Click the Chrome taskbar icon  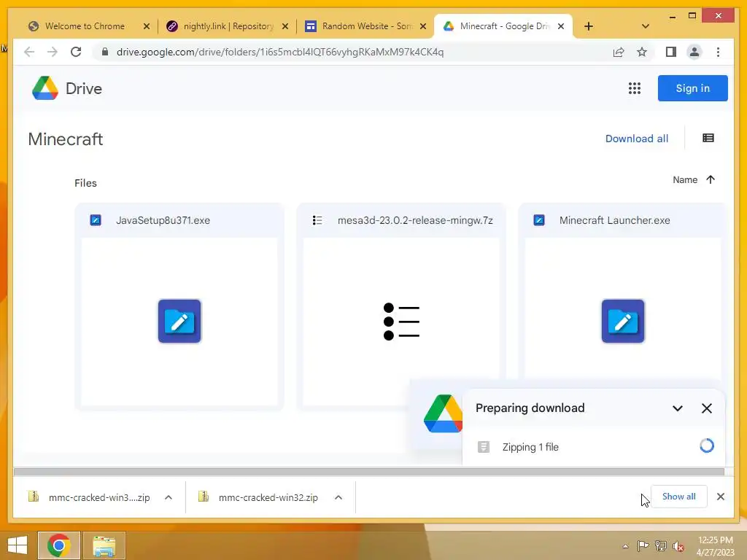click(x=59, y=545)
